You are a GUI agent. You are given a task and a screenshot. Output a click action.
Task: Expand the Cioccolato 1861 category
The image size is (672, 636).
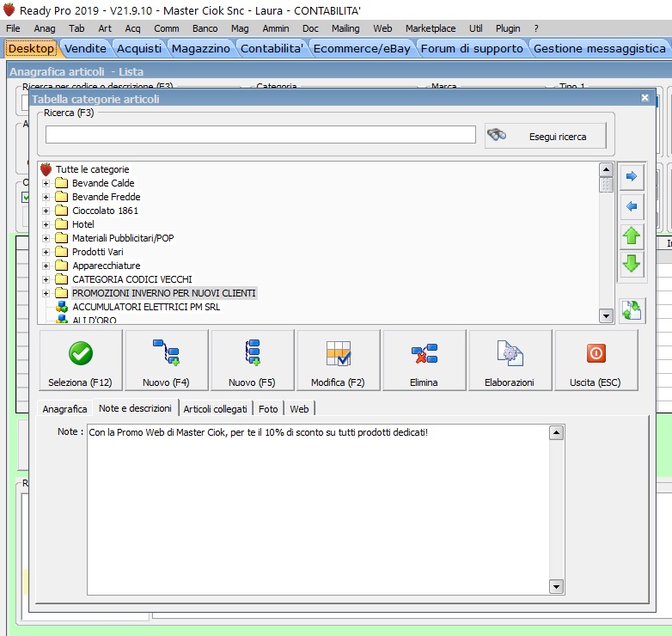[46, 211]
